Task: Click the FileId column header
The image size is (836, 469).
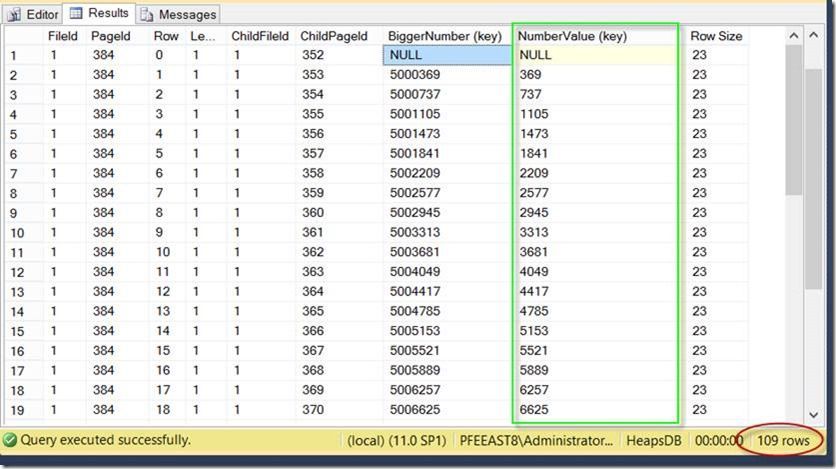Action: (x=63, y=36)
